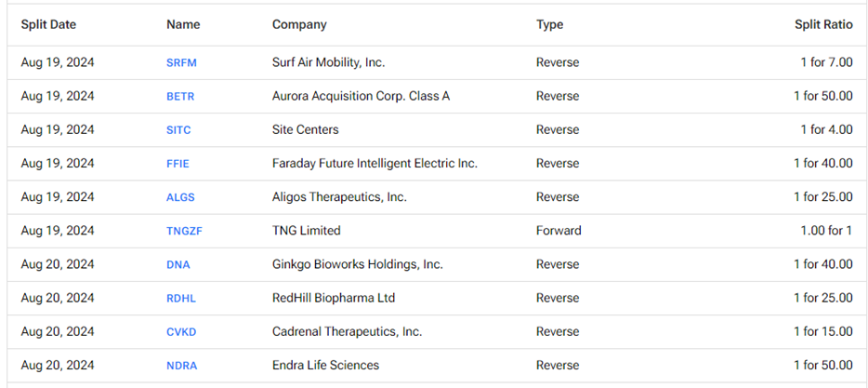The height and width of the screenshot is (388, 868).
Task: Click the Type column header
Action: 549,25
